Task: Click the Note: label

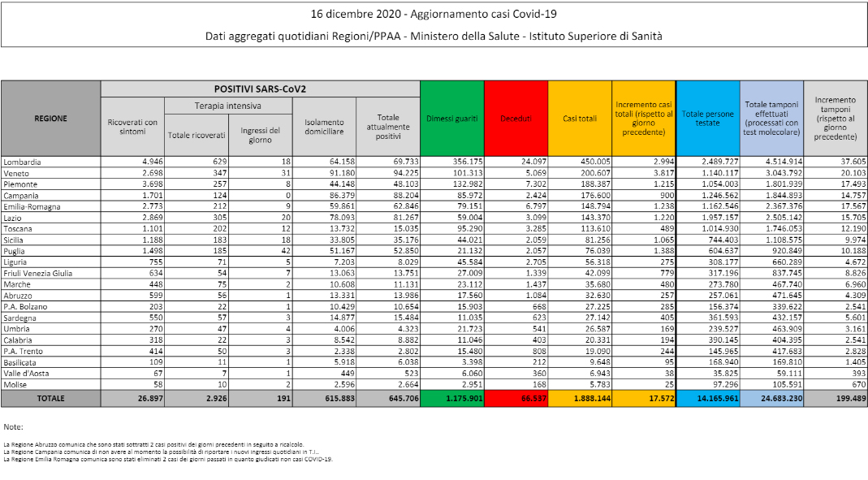Action: (13, 427)
